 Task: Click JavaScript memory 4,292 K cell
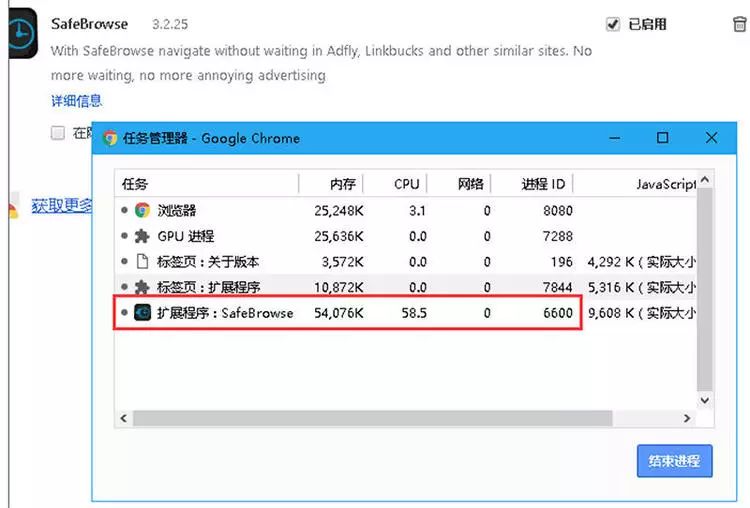pos(641,262)
